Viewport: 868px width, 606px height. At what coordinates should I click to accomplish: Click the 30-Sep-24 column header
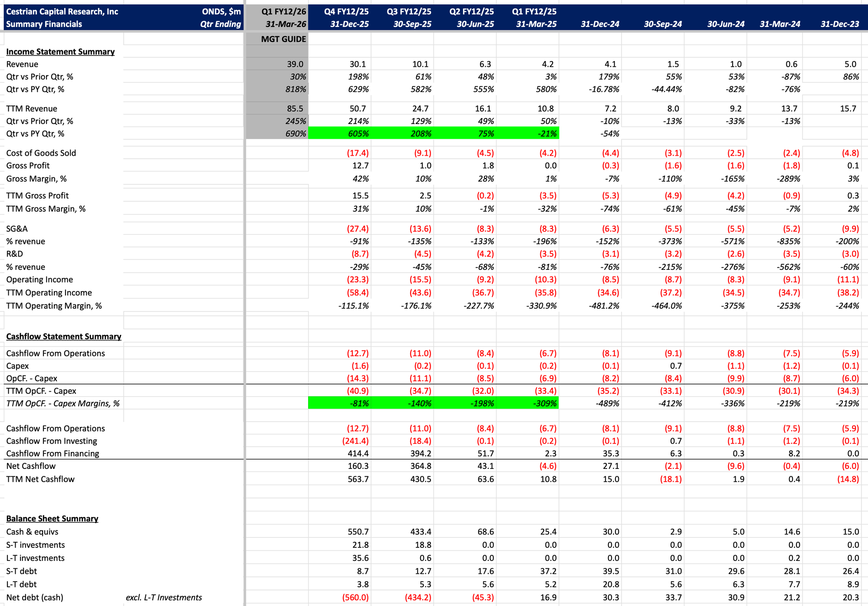point(662,24)
